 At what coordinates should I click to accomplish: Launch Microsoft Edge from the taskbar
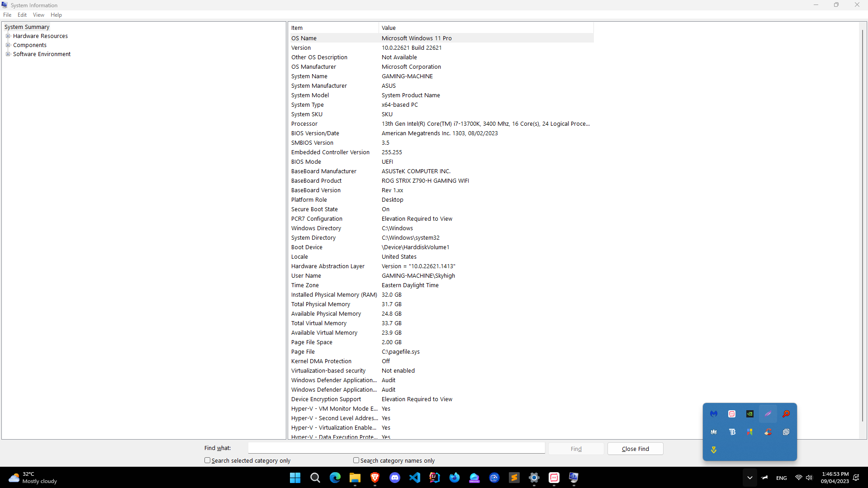335,478
